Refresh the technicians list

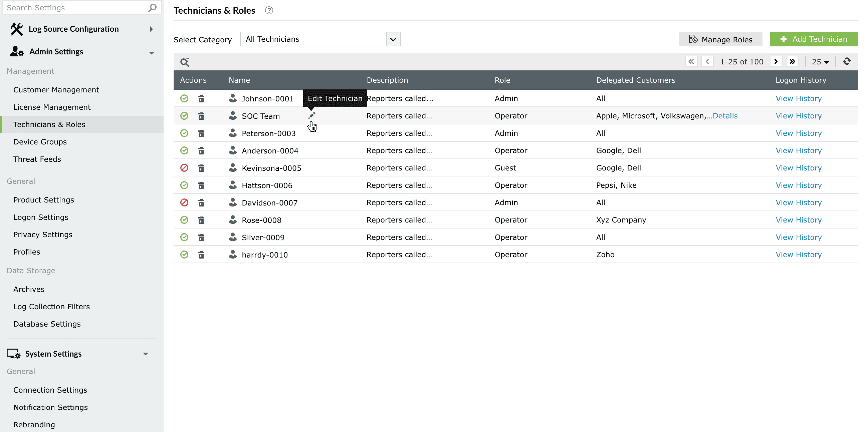tap(847, 62)
